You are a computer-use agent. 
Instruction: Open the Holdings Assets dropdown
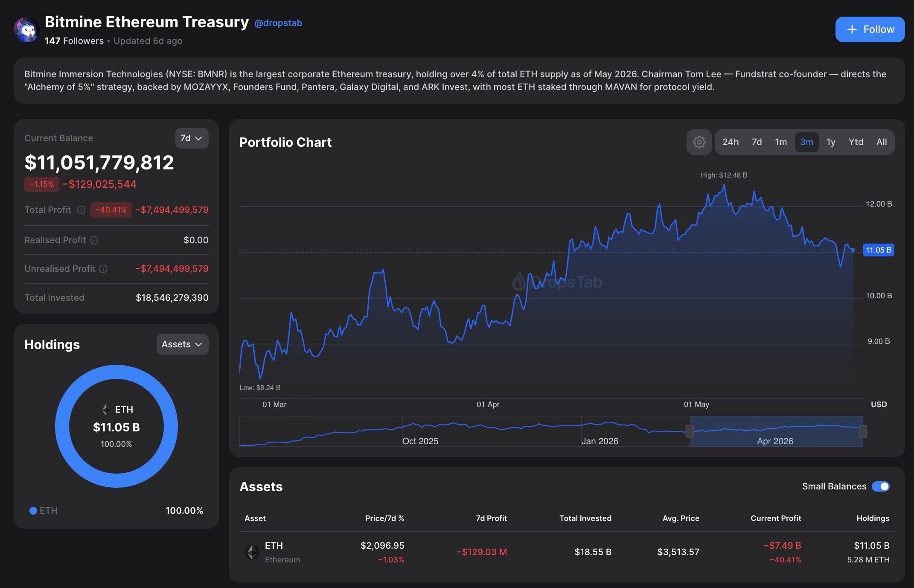click(182, 344)
